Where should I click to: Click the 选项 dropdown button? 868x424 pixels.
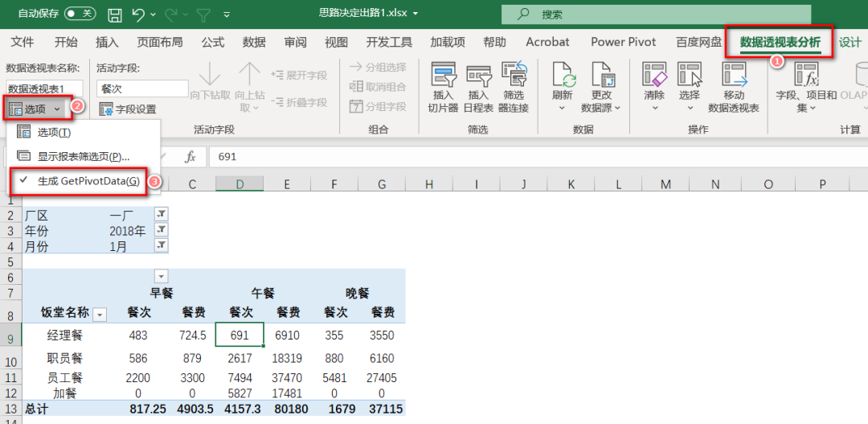[x=36, y=109]
